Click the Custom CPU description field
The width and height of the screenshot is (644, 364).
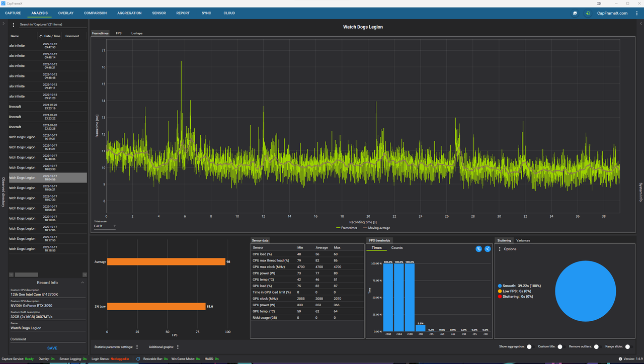(x=48, y=294)
